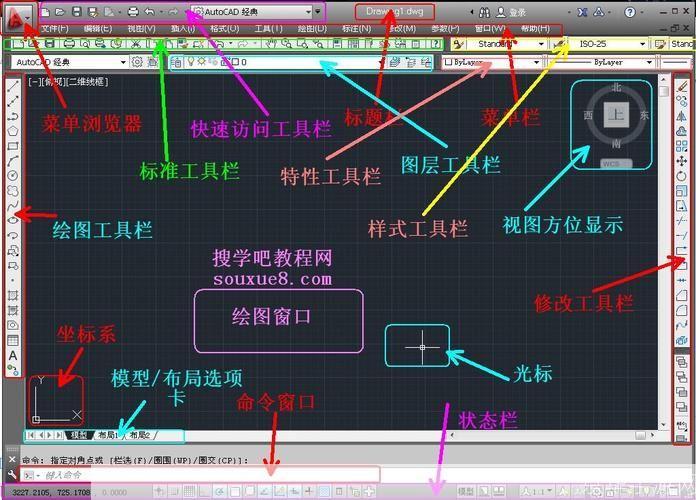Click into the command line input field
The image size is (696, 500).
pyautogui.click(x=200, y=475)
